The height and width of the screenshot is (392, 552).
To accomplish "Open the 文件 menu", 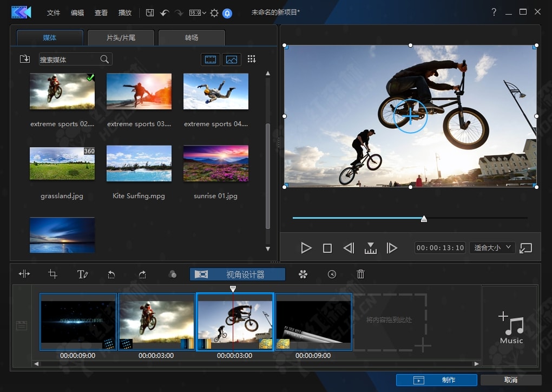I will point(54,12).
